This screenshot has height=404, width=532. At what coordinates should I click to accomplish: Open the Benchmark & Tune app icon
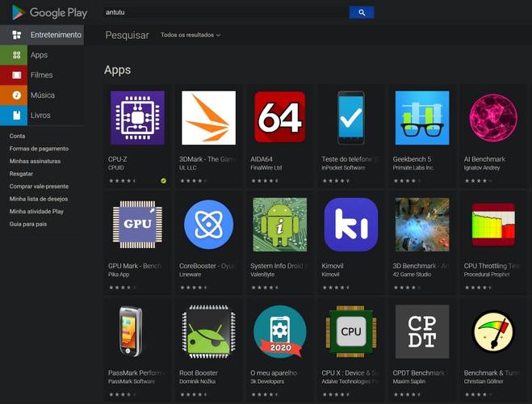493,332
